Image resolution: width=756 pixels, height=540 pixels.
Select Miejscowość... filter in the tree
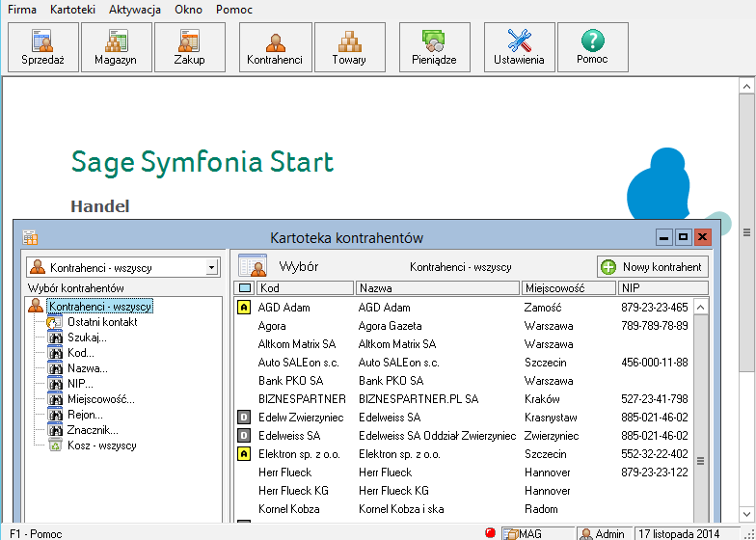100,399
